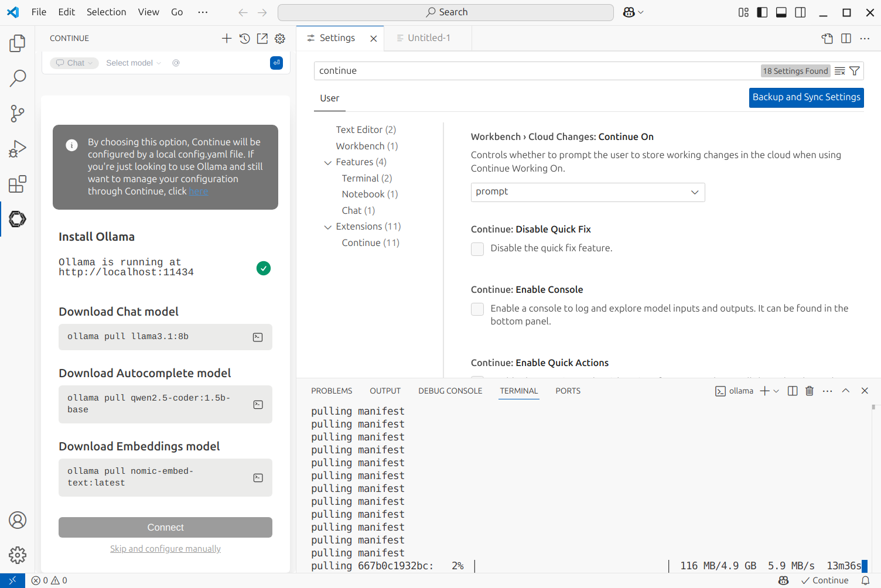Start a new Continue session with plus icon

(227, 38)
